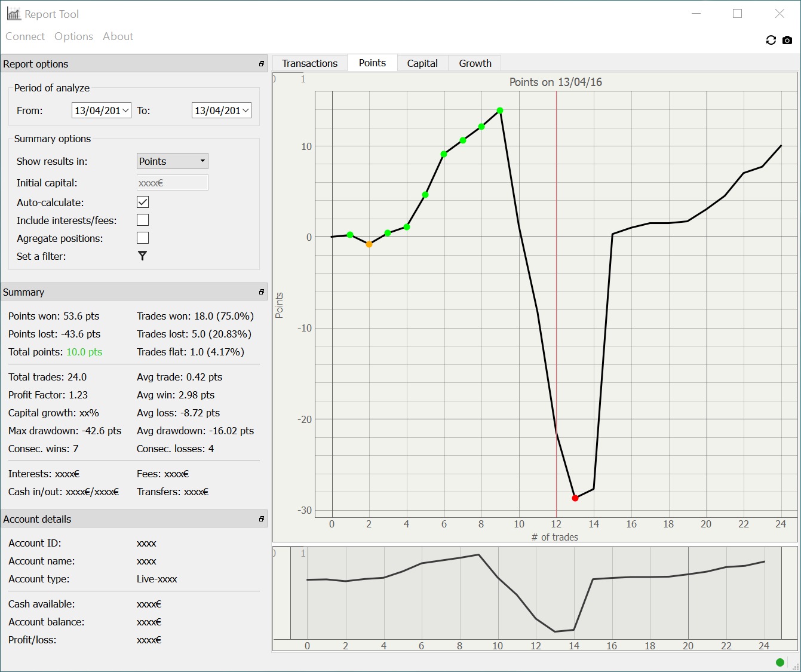
Task: Enable Include interests/fees checkbox
Action: pyautogui.click(x=143, y=220)
